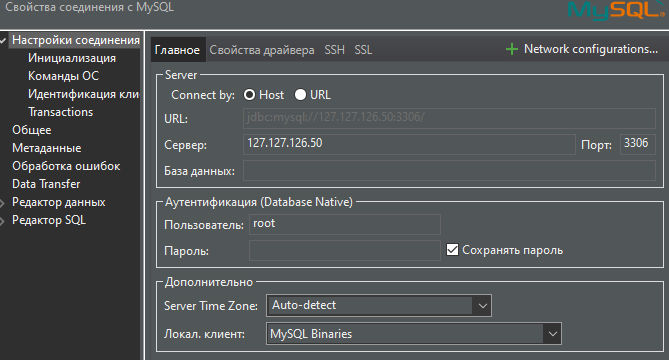Select the Host radio button

click(x=250, y=95)
